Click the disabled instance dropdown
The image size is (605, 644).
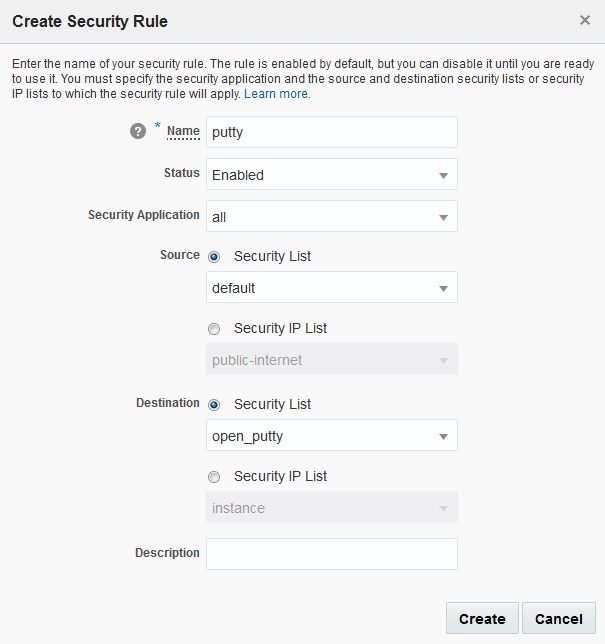(331, 508)
